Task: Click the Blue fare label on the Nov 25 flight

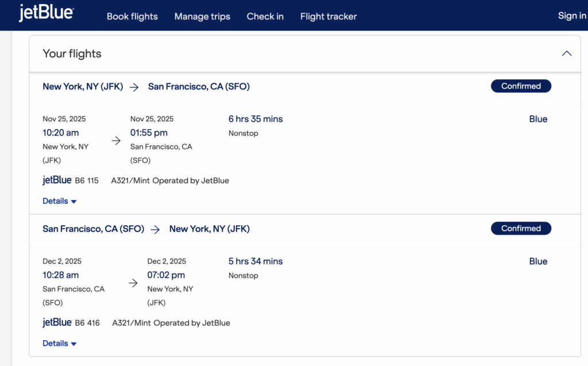Action: [538, 119]
